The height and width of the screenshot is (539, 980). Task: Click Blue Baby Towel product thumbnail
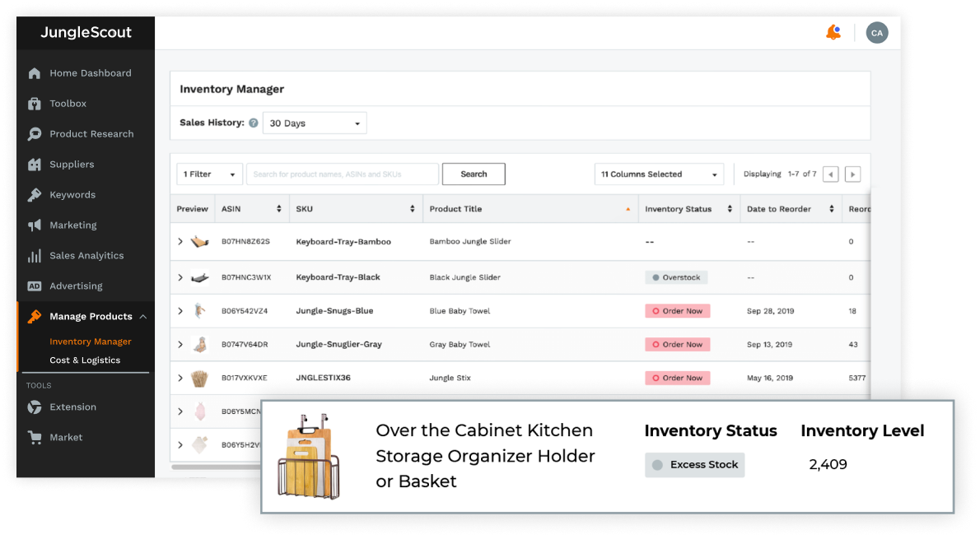(x=199, y=310)
